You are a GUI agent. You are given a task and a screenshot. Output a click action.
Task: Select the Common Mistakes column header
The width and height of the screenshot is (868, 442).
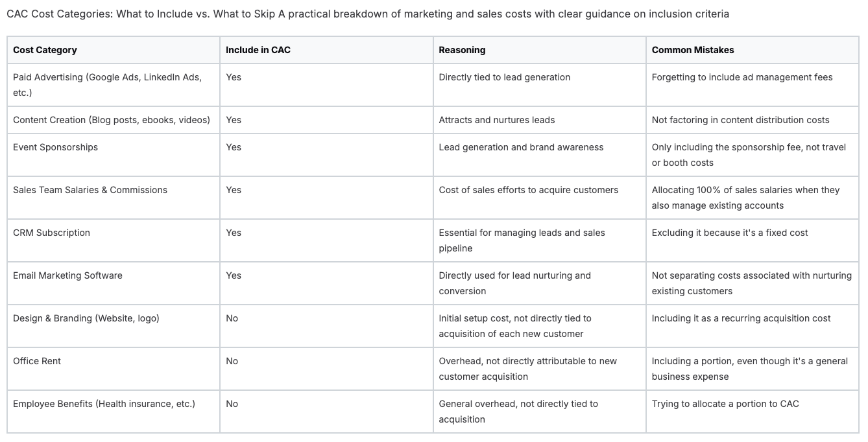pos(753,50)
